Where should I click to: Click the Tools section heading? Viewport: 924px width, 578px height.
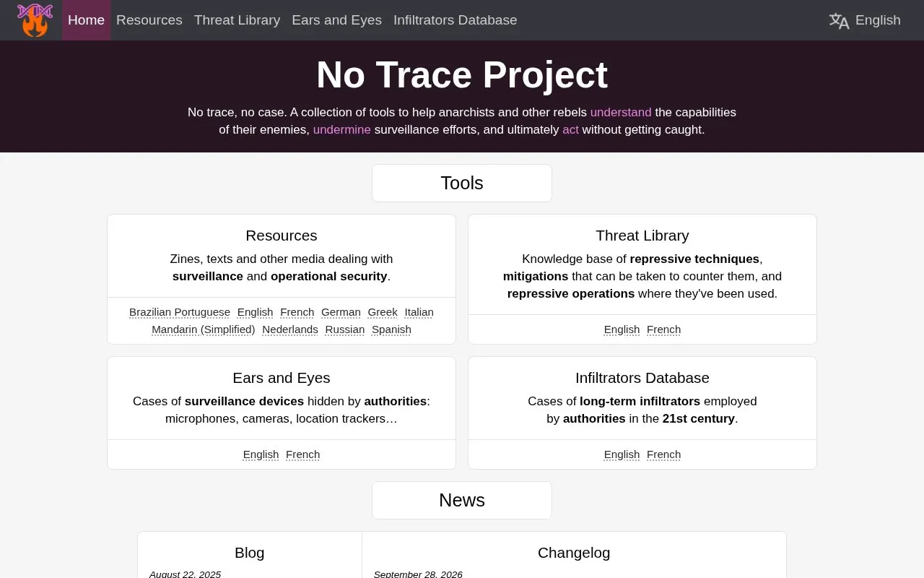tap(462, 183)
